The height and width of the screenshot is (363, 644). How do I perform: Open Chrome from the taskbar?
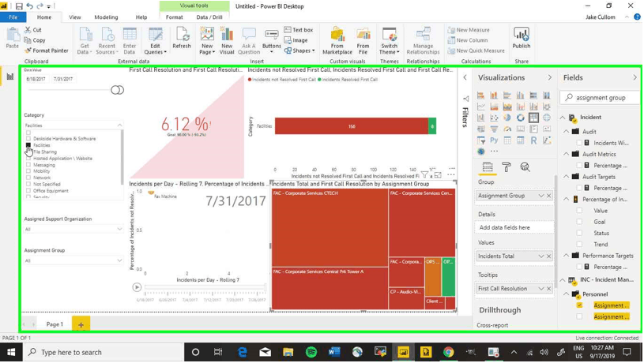[449, 352]
